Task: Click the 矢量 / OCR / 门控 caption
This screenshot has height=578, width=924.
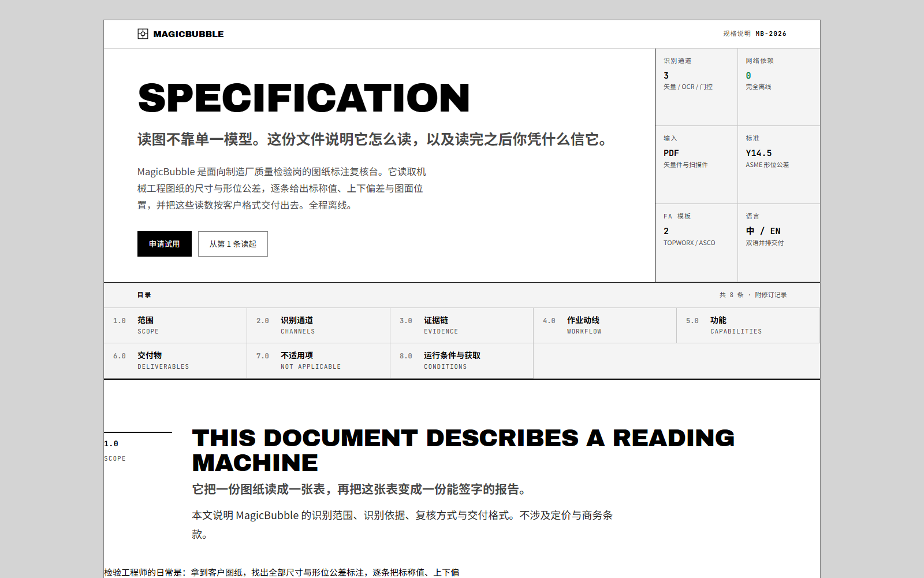Action: click(x=688, y=87)
